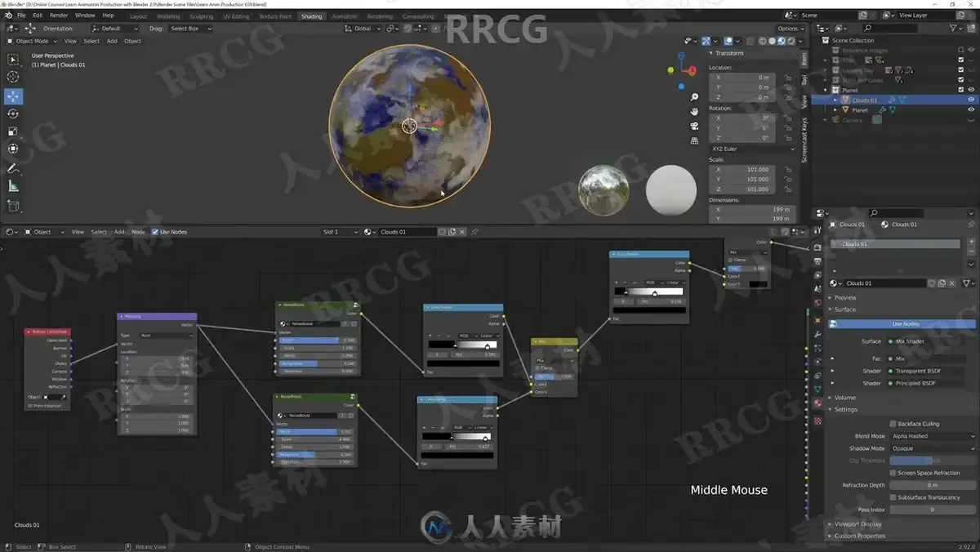
Task: Enable Backface Culling checkbox
Action: click(893, 424)
